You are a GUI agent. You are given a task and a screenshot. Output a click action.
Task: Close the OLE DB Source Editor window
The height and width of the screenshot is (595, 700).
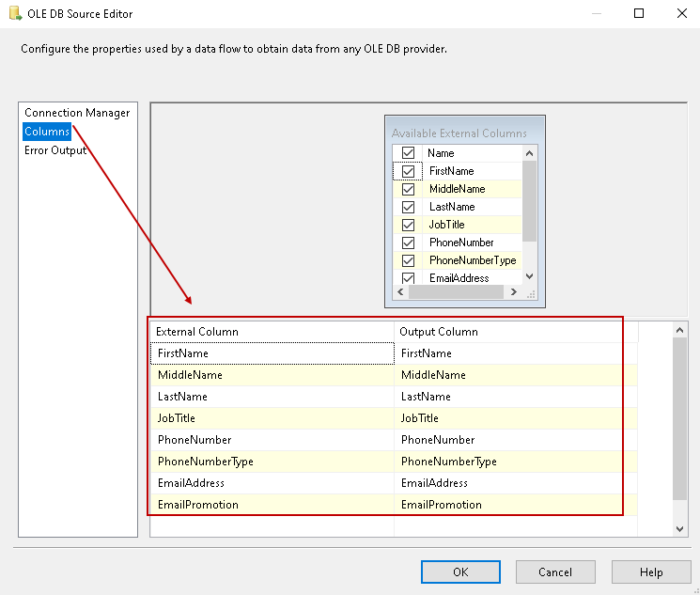(682, 13)
